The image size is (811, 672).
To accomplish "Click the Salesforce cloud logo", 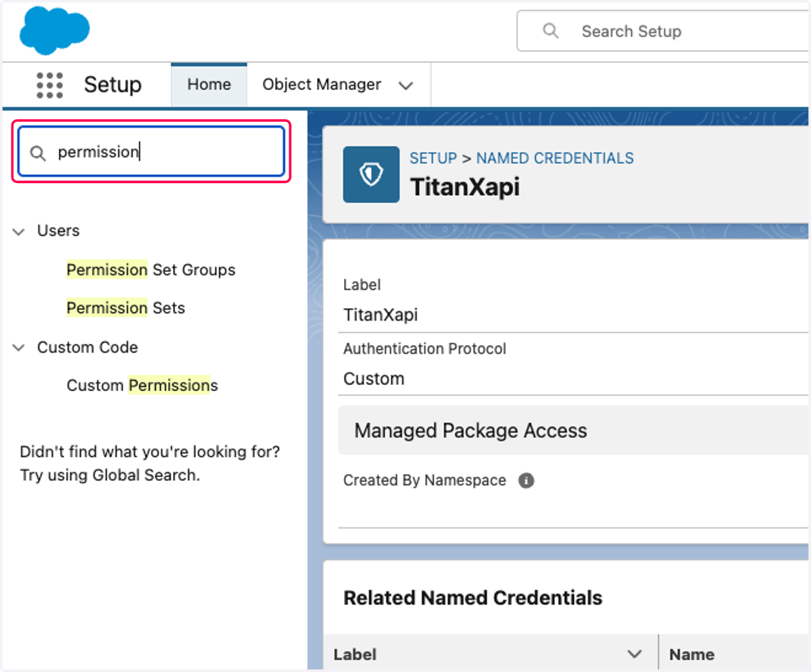I will coord(55,32).
